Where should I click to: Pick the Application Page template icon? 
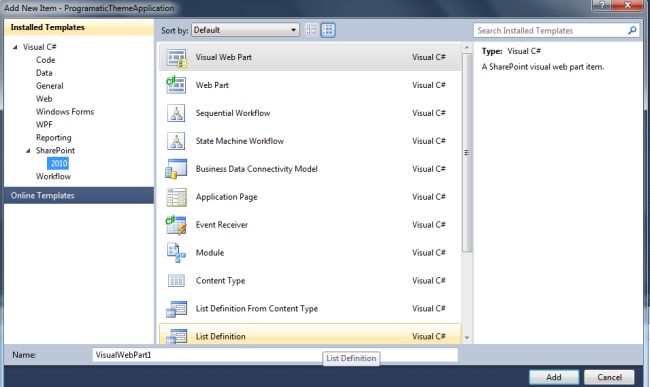pyautogui.click(x=176, y=197)
